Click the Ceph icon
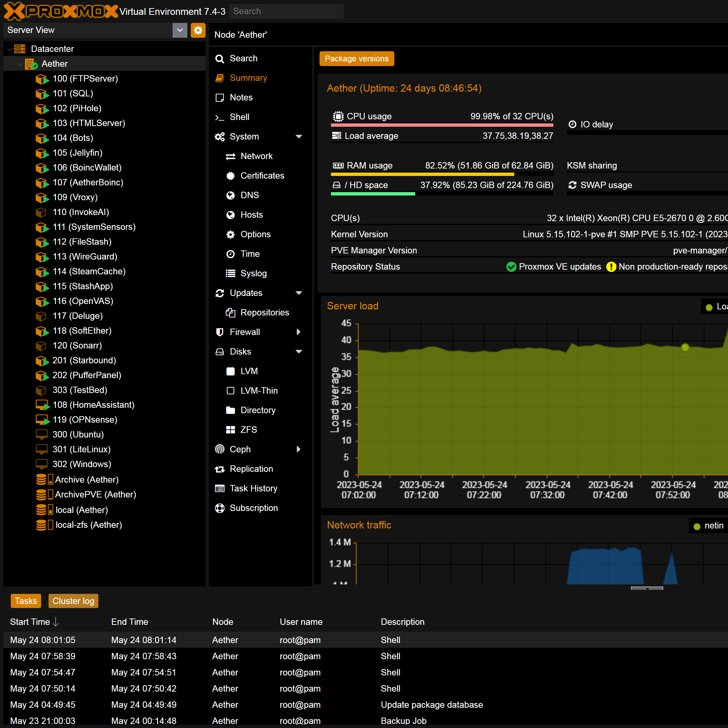 coord(220,449)
